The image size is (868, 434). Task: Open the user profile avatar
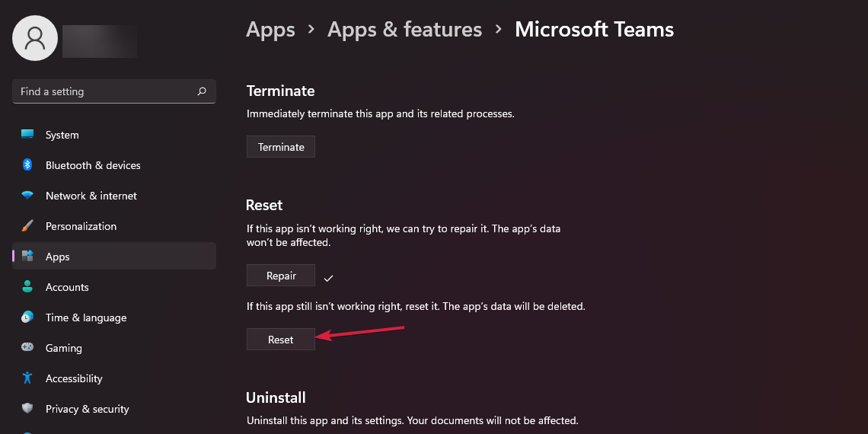[35, 38]
